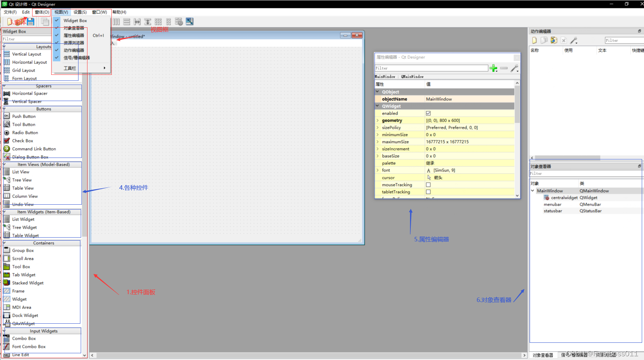This screenshot has height=360, width=644.
Task: Expand the geometry property row
Action: coord(378,120)
